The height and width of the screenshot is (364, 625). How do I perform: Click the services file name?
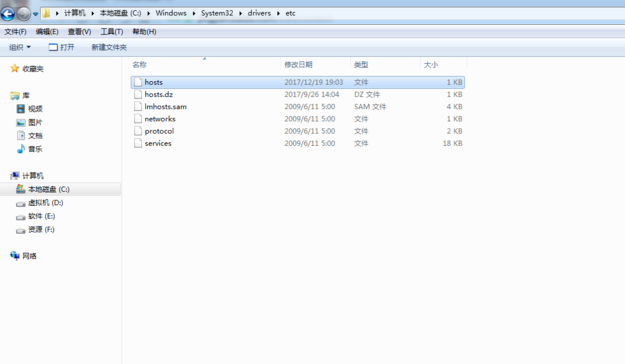pyautogui.click(x=158, y=143)
